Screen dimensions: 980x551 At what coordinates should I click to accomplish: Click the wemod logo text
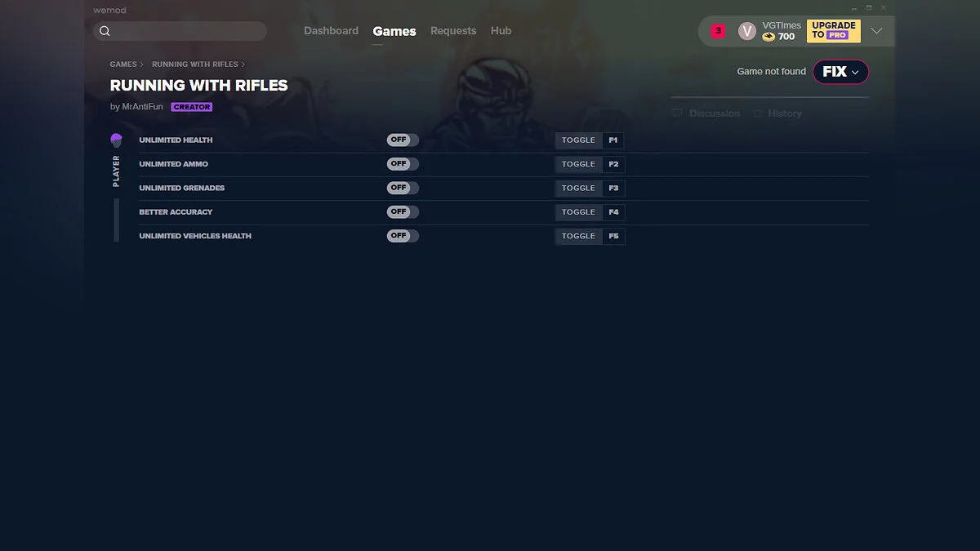click(x=109, y=10)
